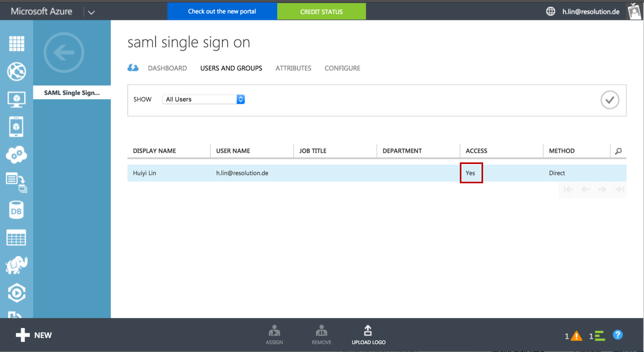Switch to the Dashboard tab

coord(167,68)
